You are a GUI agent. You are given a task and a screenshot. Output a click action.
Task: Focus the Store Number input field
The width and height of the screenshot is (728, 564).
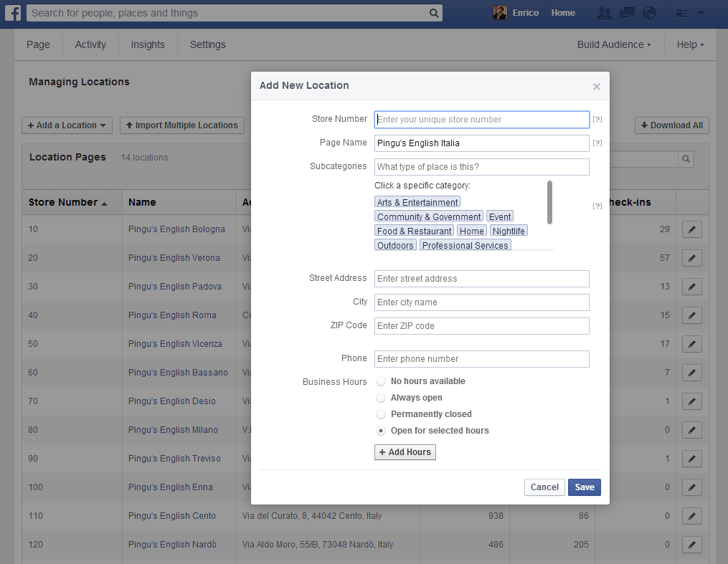pos(482,120)
